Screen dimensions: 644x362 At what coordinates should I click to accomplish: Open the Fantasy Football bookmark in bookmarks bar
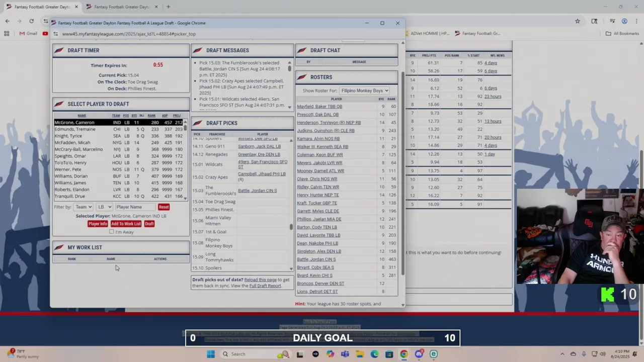(477, 33)
